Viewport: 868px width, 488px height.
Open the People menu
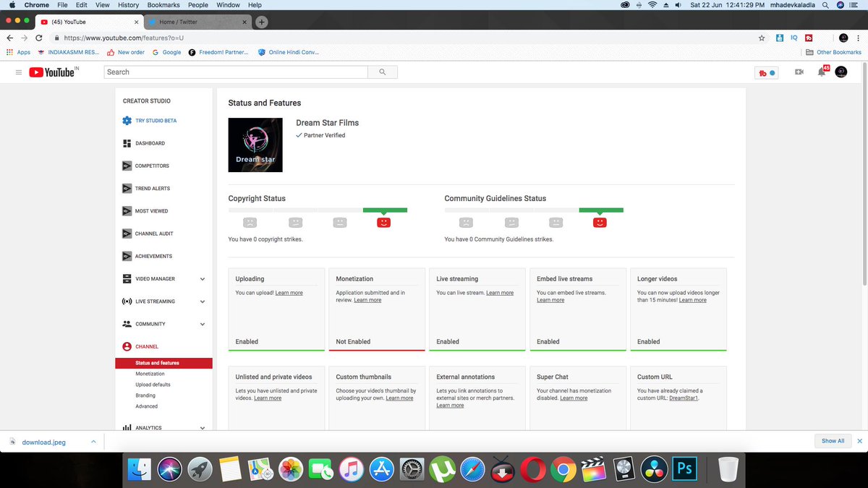[197, 5]
